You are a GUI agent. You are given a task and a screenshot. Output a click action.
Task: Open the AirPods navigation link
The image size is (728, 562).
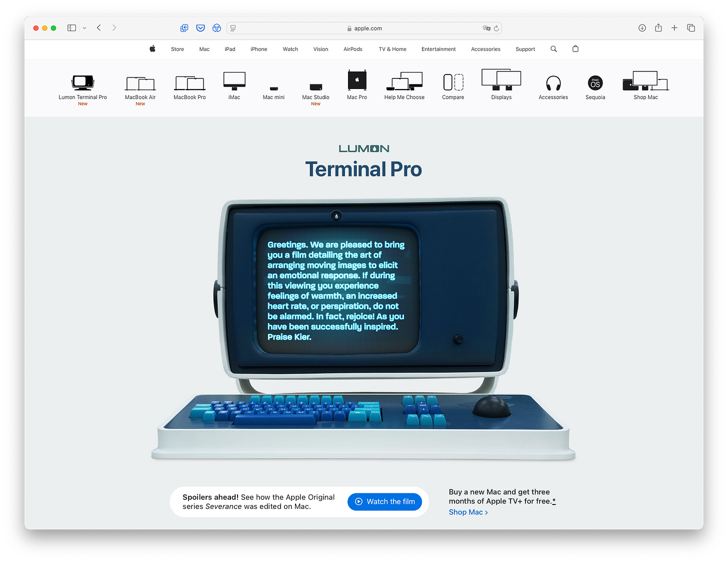353,49
